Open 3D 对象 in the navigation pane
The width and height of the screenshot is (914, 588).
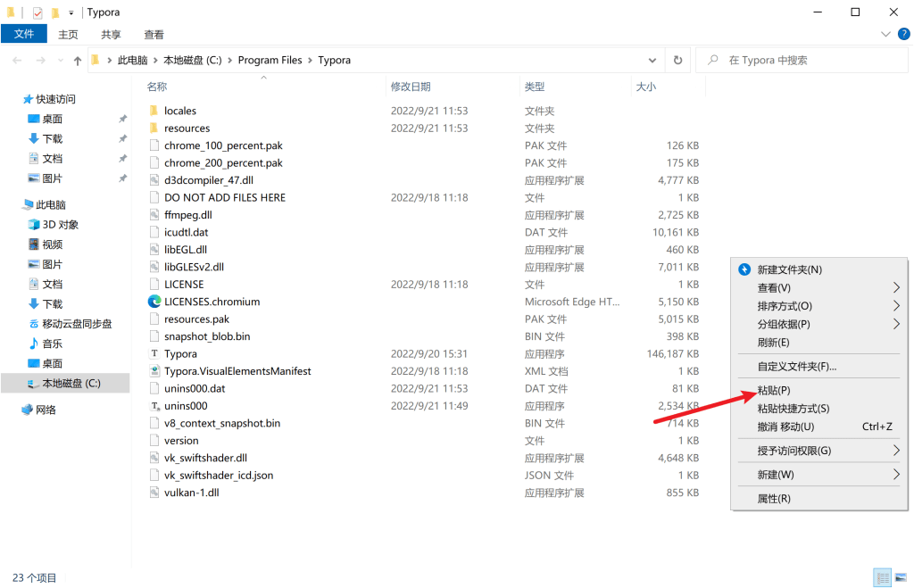coord(60,225)
